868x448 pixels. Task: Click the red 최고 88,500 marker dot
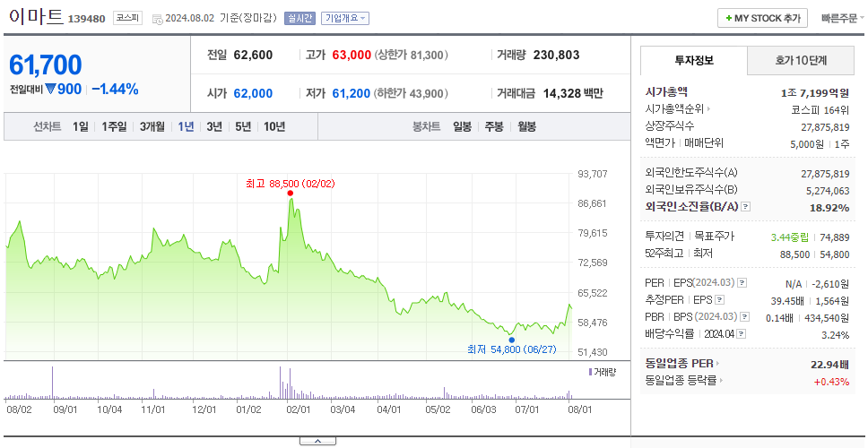[x=290, y=193]
